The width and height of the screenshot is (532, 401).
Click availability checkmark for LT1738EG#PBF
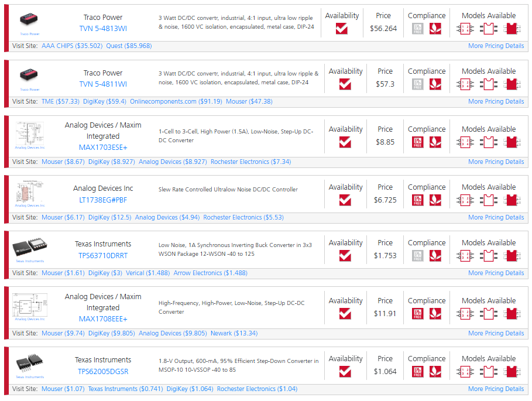[x=345, y=200]
